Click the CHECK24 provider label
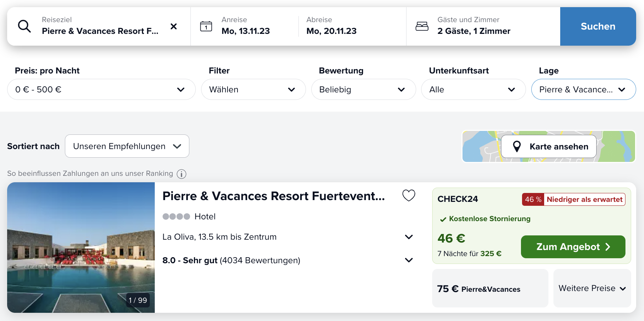Image resolution: width=644 pixels, height=321 pixels. coord(458,199)
